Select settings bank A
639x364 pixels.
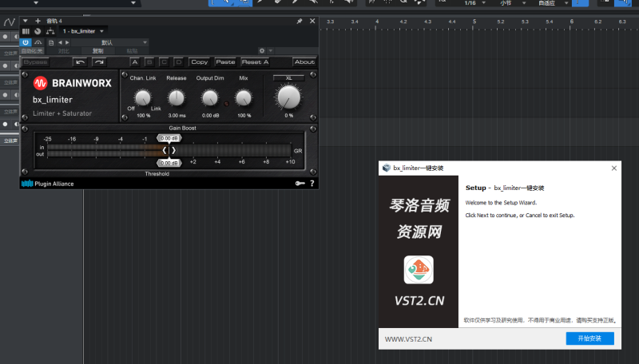pyautogui.click(x=135, y=61)
